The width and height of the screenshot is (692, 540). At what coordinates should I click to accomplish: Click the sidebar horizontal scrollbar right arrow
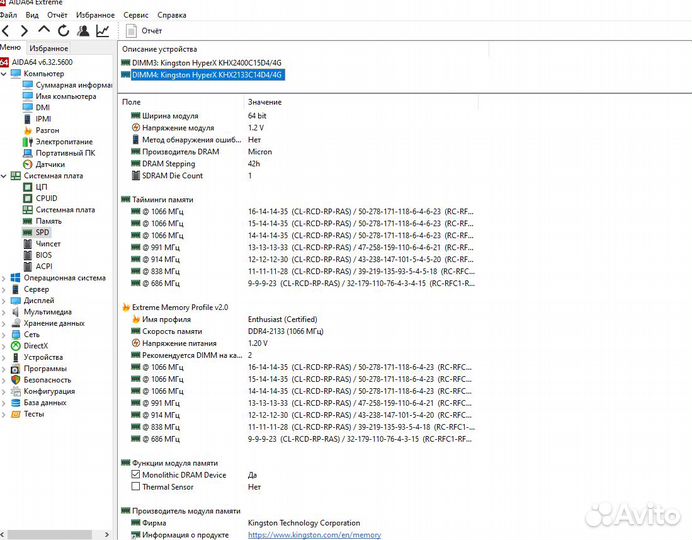click(106, 535)
